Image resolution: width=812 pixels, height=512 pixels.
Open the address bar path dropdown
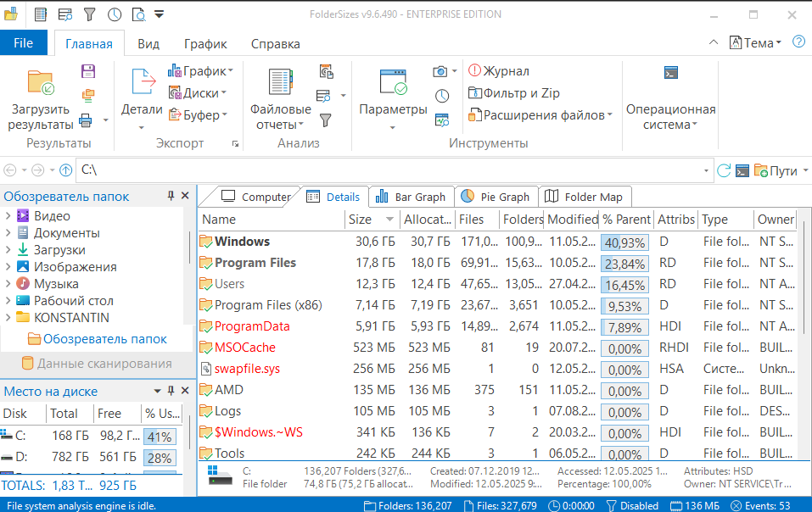[706, 170]
